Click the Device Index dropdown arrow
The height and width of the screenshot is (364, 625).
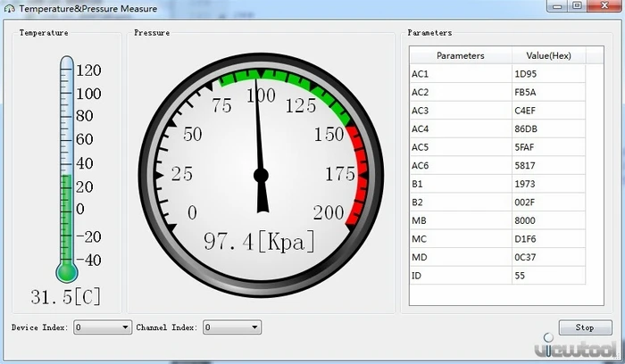click(x=125, y=327)
